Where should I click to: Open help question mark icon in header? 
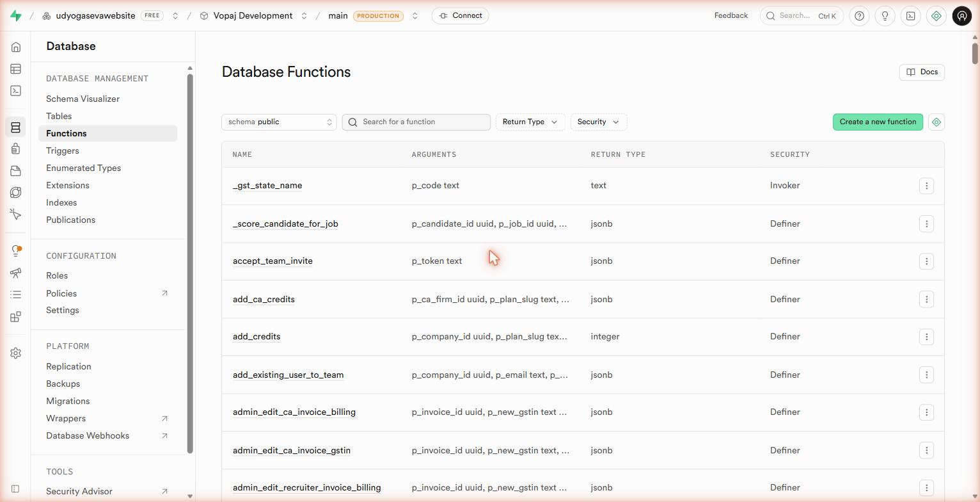[x=860, y=16]
